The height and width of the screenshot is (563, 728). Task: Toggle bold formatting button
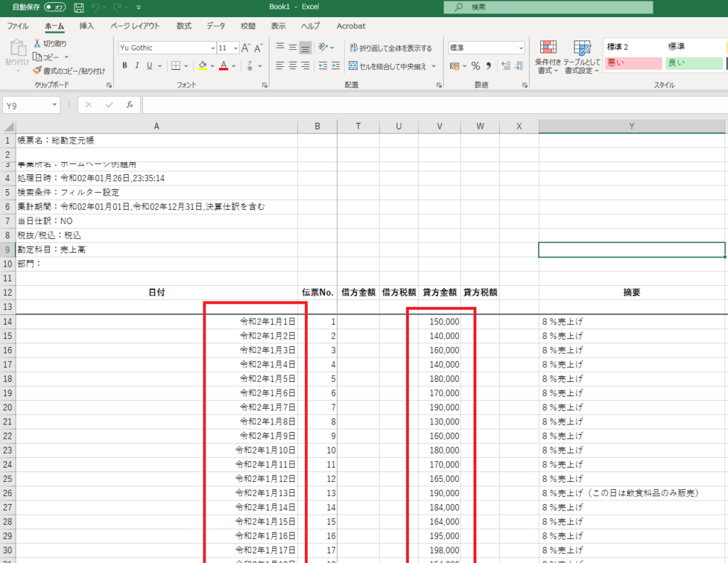point(124,65)
